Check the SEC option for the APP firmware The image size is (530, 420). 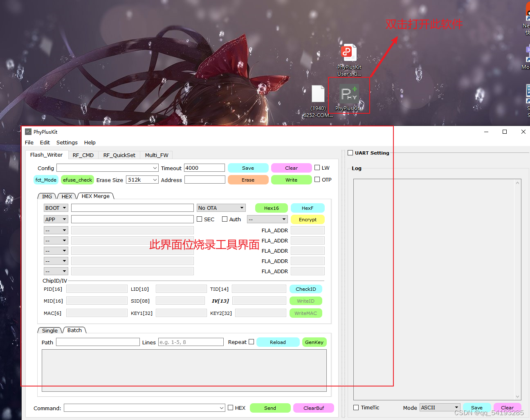click(x=200, y=219)
